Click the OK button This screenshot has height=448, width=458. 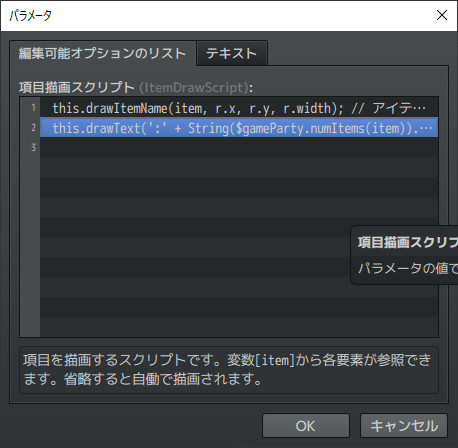(x=306, y=426)
